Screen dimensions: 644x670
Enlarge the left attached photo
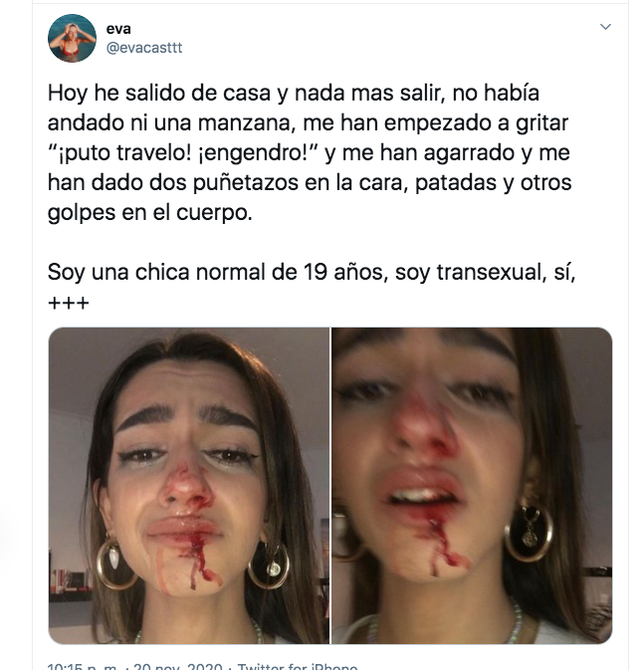pos(189,486)
